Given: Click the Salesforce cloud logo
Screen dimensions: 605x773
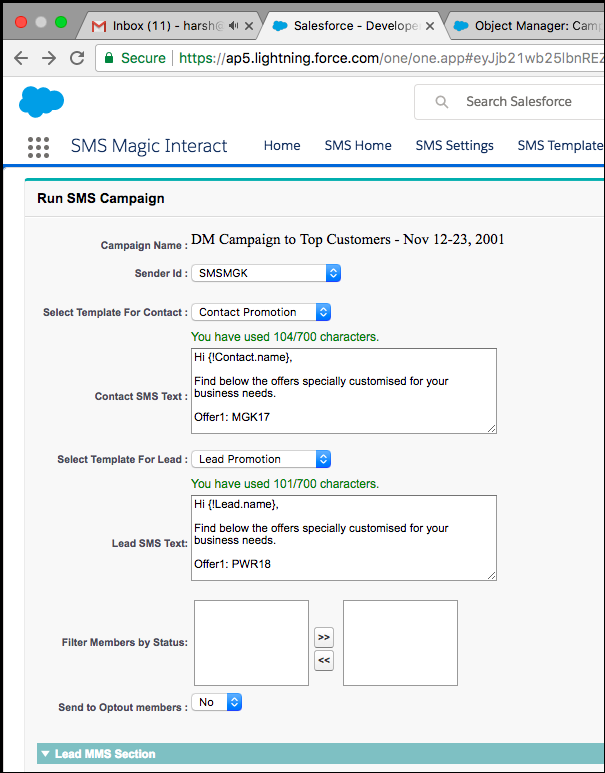Looking at the screenshot, I should tap(41, 102).
